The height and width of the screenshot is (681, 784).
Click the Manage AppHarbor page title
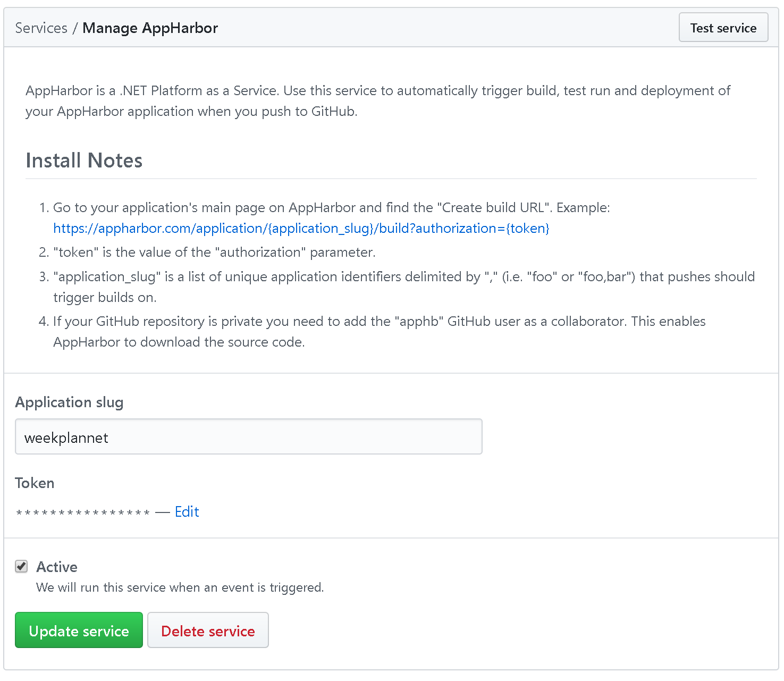pos(150,28)
